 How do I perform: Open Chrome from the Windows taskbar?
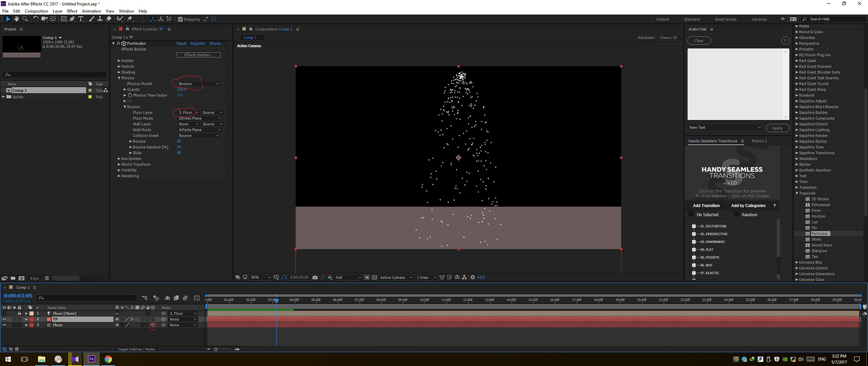(x=108, y=359)
